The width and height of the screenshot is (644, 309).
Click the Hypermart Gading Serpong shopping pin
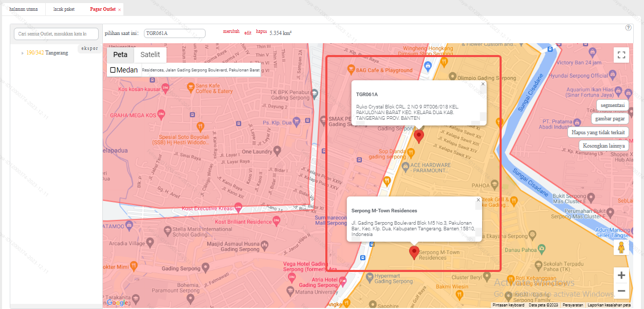click(369, 278)
